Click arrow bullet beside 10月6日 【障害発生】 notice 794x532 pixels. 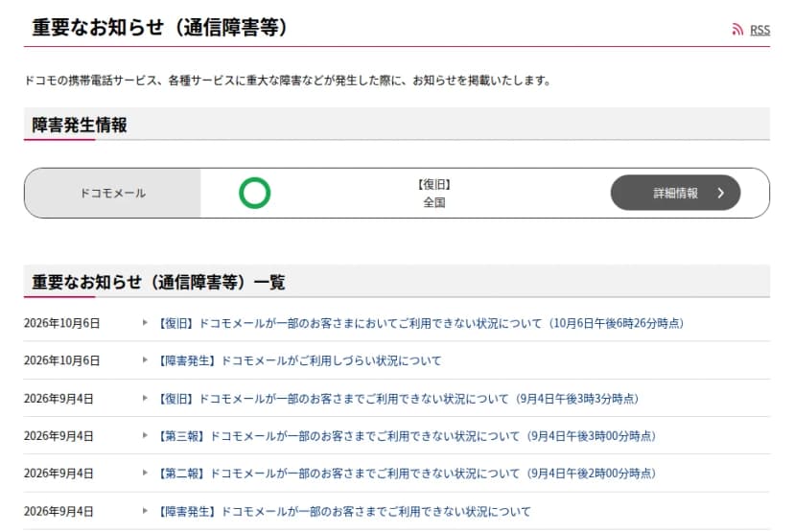[145, 359]
